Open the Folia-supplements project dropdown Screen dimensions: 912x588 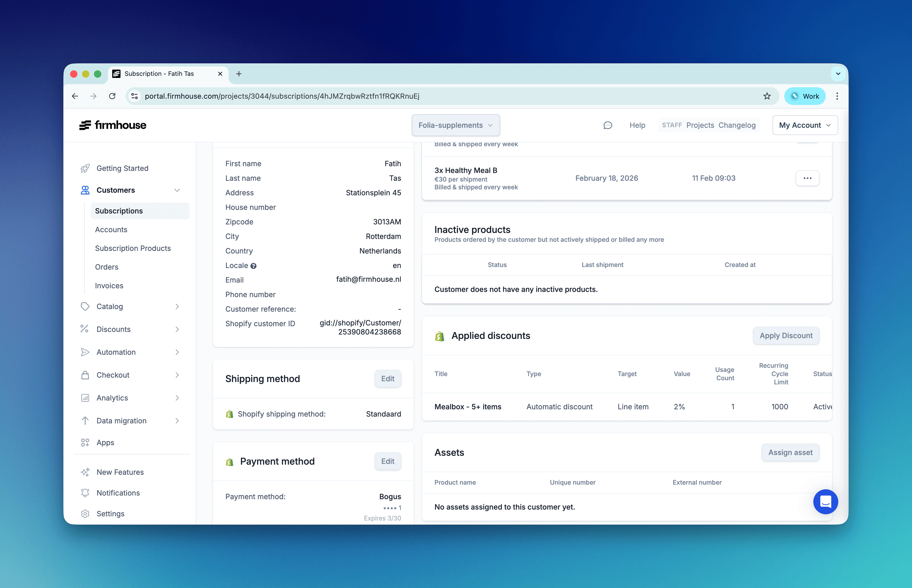(455, 125)
